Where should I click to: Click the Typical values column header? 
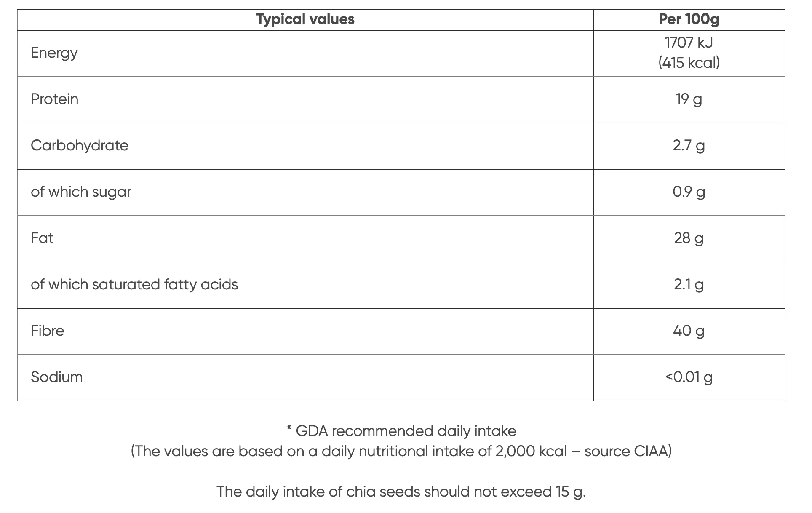click(x=305, y=19)
